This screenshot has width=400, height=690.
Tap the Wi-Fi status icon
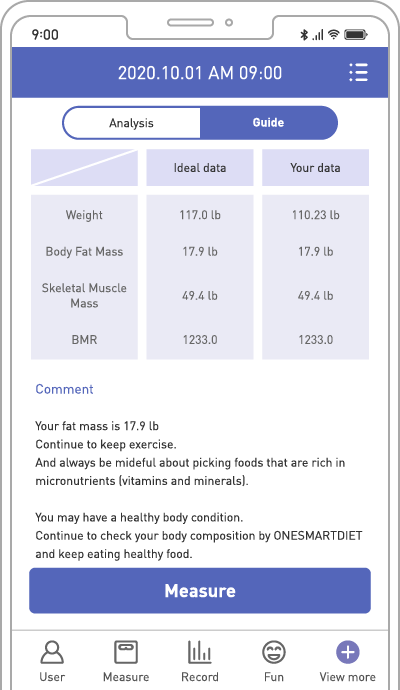pyautogui.click(x=334, y=34)
